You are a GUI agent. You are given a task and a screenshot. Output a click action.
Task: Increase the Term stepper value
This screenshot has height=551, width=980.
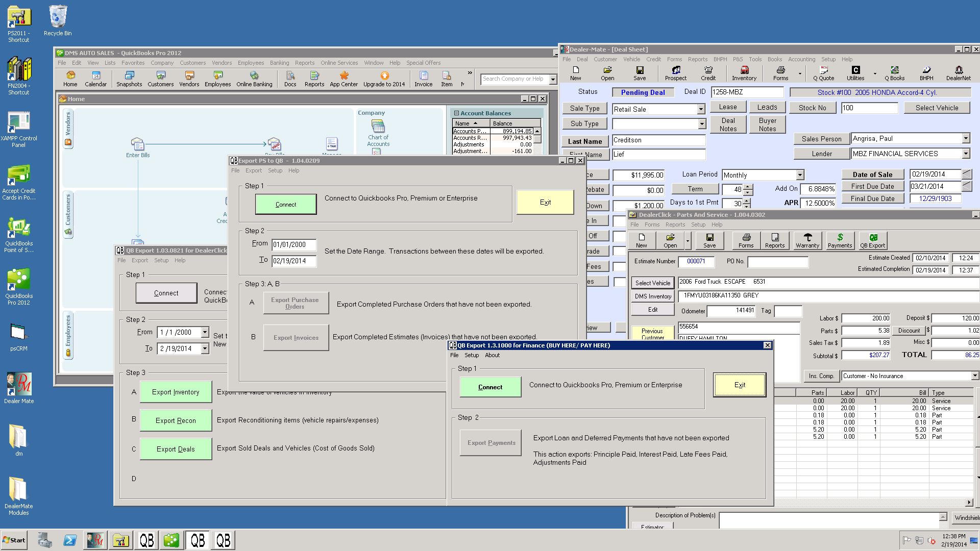point(748,187)
